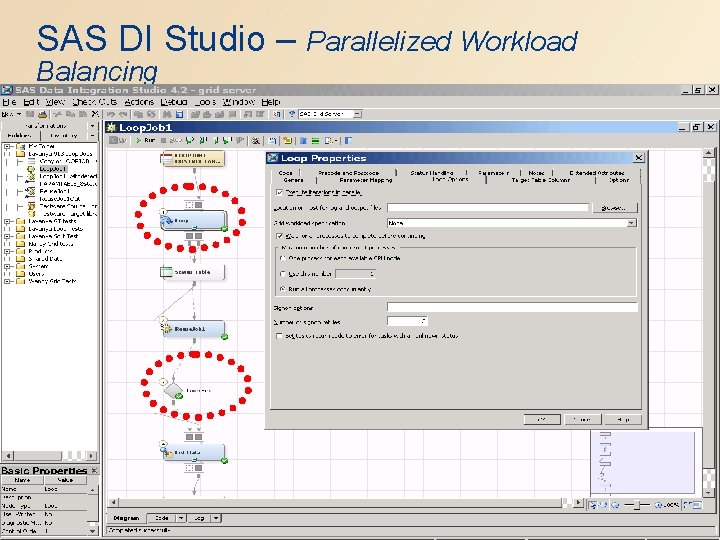Screen dimensions: 720x540
Task: Click the binoculars Find icon in main toolbar
Action: [167, 114]
